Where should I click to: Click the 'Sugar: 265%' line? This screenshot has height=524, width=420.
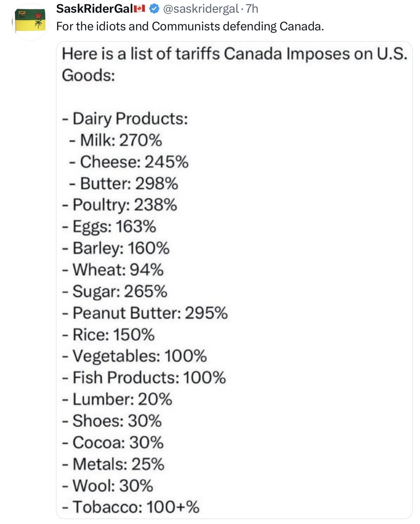tap(115, 292)
